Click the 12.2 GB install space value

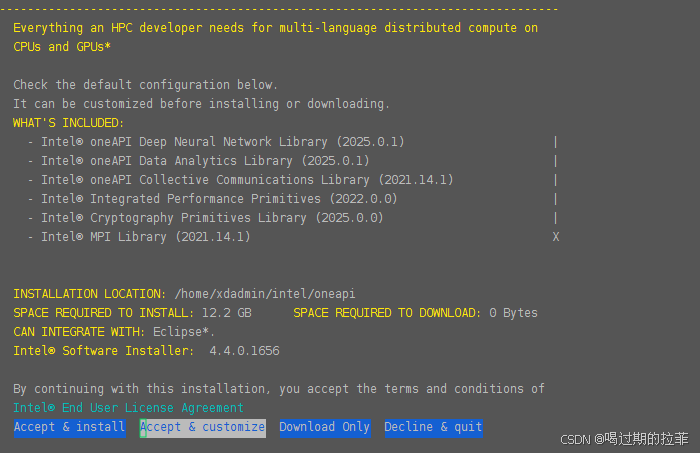(x=227, y=313)
